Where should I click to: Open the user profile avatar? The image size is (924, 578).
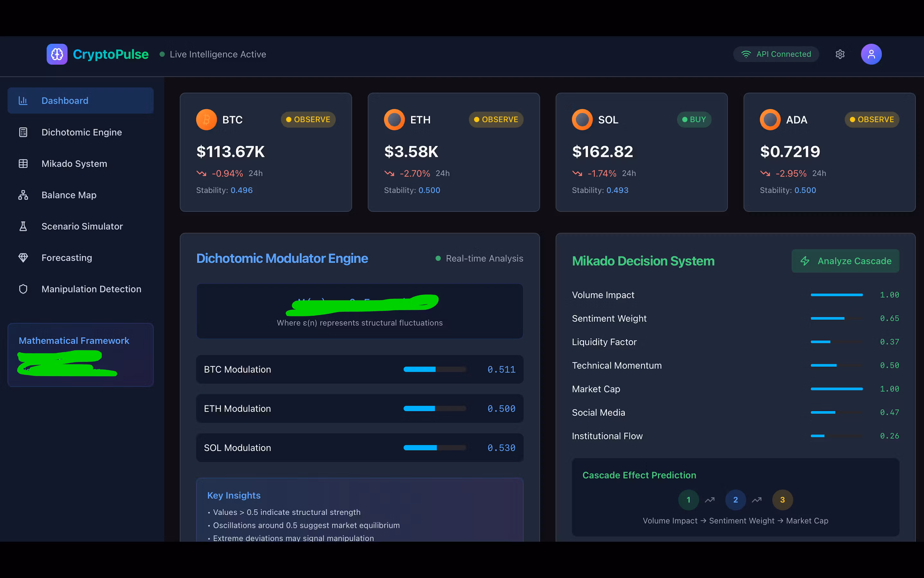click(871, 54)
